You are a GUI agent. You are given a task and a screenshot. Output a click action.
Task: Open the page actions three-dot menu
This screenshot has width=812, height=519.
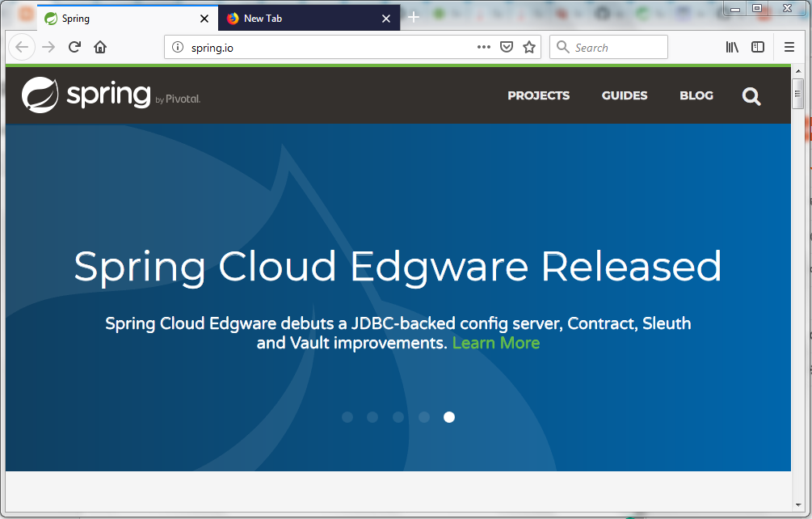click(x=484, y=47)
